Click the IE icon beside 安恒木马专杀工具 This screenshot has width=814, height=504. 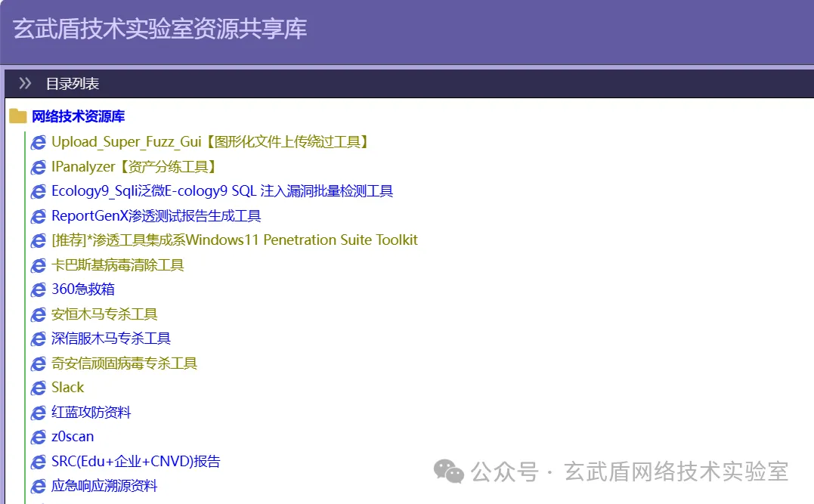coord(39,314)
